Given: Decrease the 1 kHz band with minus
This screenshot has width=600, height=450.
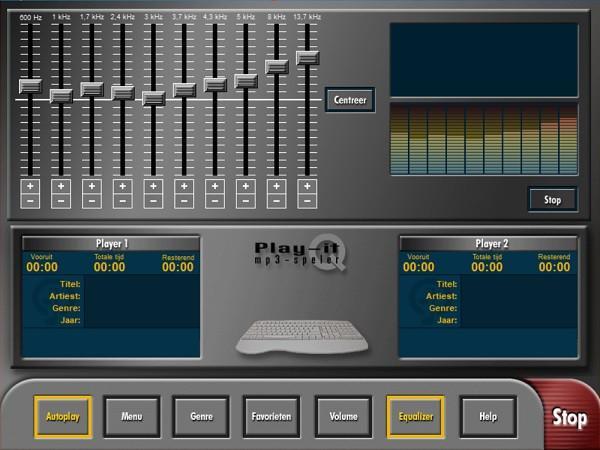Looking at the screenshot, I should (61, 201).
